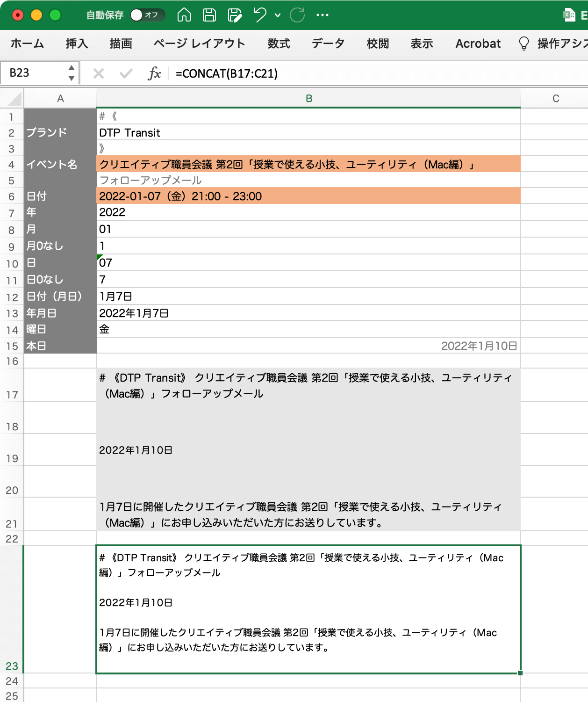Click the orange date cell 2022-01-07
The image size is (588, 702).
tap(308, 196)
